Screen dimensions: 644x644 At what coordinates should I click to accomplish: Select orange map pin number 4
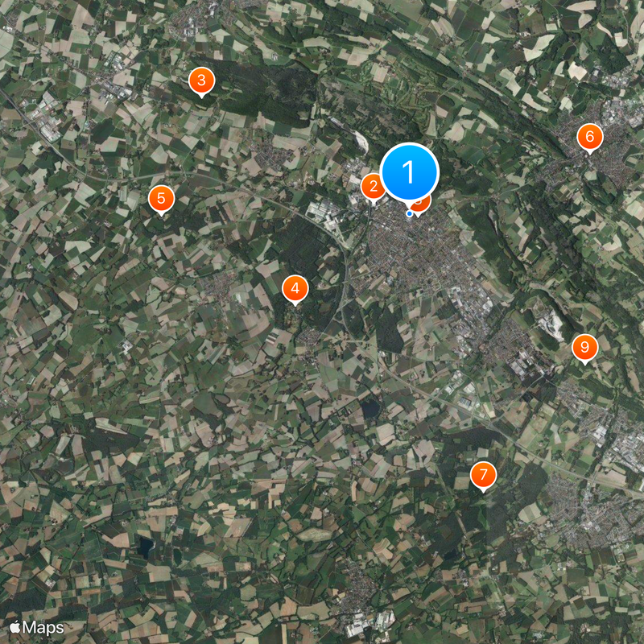pyautogui.click(x=295, y=289)
